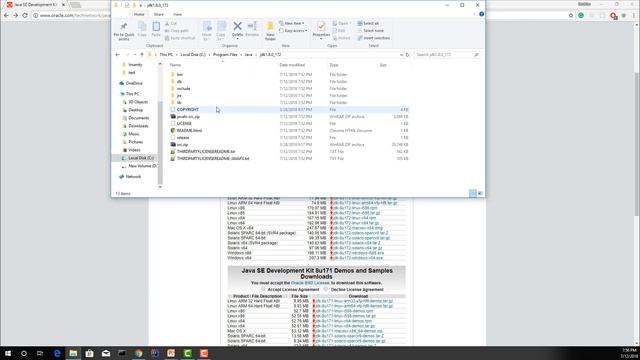The image size is (640, 360).
Task: Click search magnifier in Explorer search box
Action: click(x=476, y=55)
